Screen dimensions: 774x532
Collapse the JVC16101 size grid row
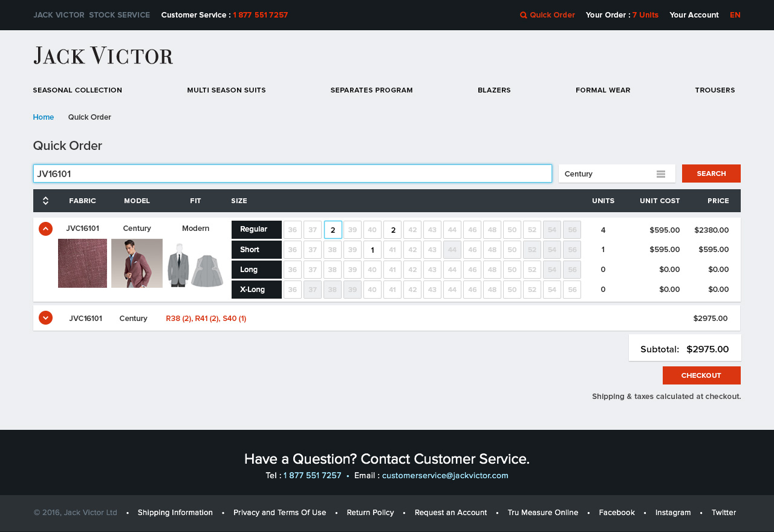45,229
